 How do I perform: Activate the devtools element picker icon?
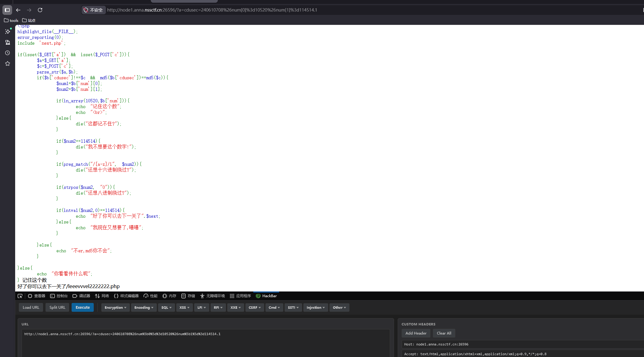click(x=20, y=296)
